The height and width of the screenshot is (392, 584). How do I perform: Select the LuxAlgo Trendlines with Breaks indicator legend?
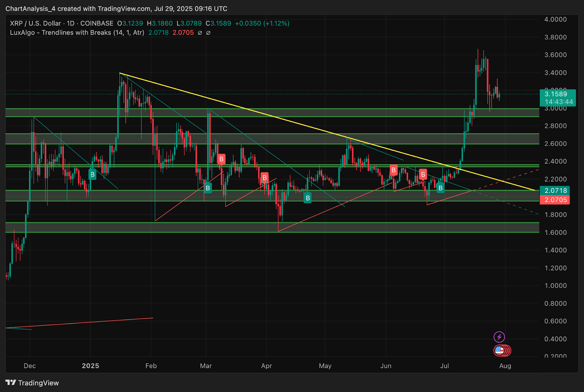tap(77, 32)
